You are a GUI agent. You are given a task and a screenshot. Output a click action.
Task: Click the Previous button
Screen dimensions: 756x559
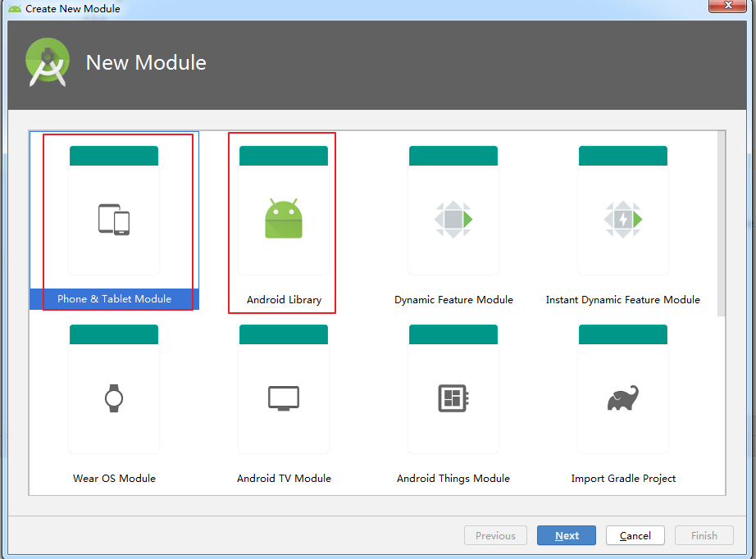coord(495,535)
